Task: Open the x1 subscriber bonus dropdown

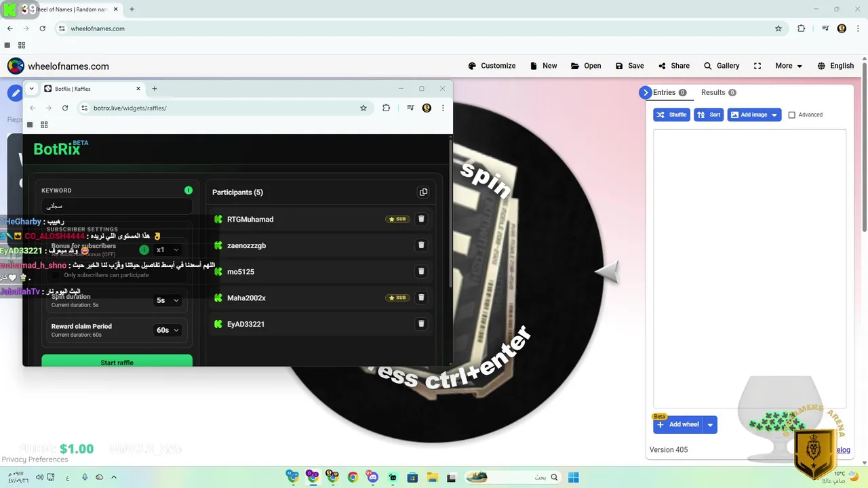Action: coord(167,249)
